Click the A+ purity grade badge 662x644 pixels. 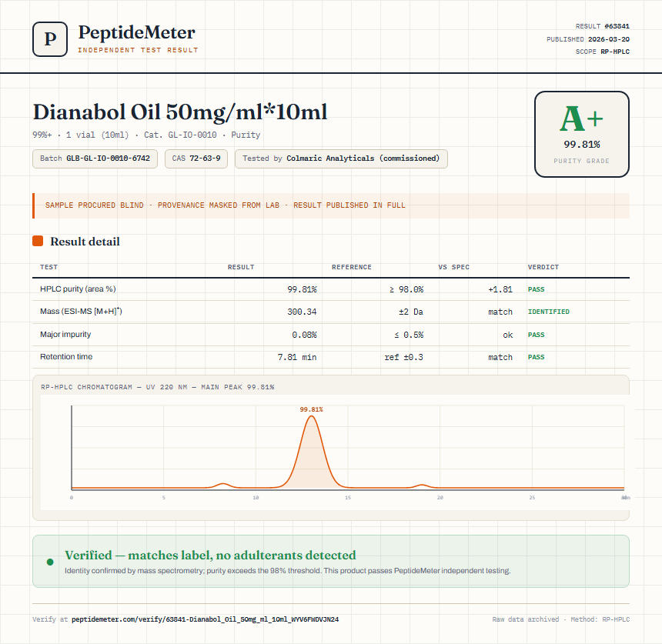[582, 134]
